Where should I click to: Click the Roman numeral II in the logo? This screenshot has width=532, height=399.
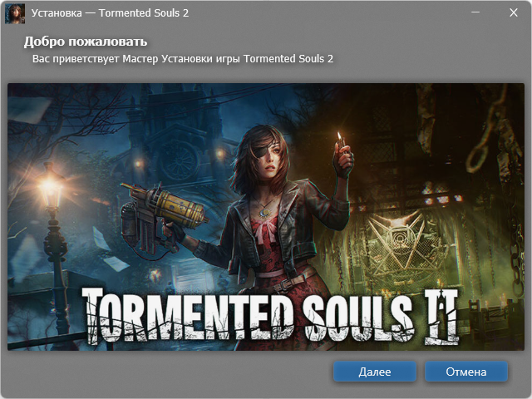(442, 315)
